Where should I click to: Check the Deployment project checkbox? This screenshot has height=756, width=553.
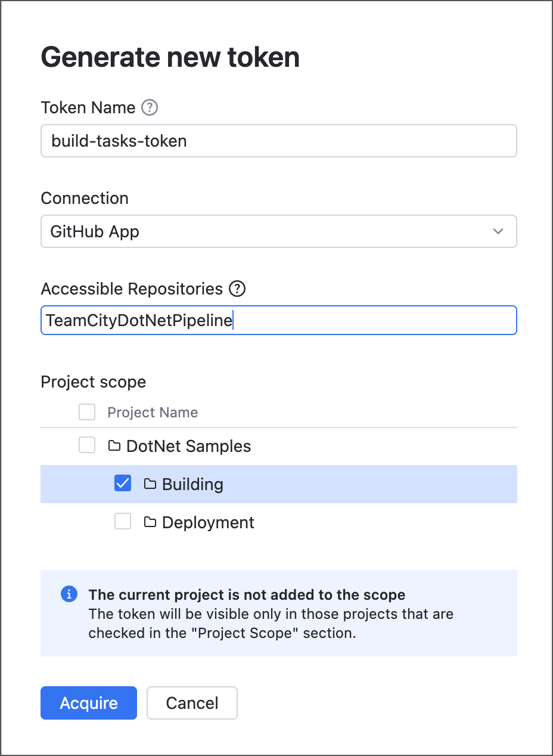pos(122,521)
